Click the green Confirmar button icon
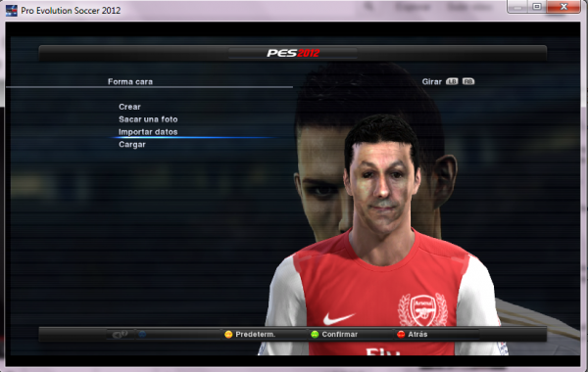Image resolution: width=588 pixels, height=372 pixels. 315,334
